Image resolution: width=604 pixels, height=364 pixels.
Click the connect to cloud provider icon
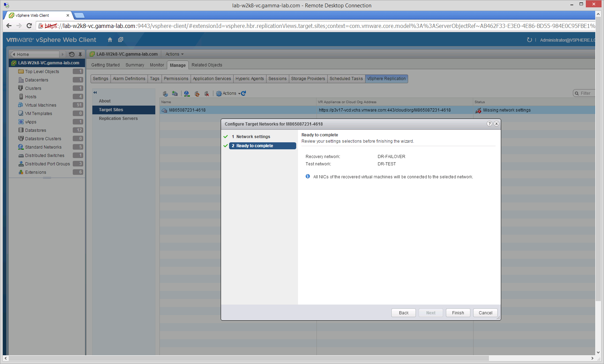175,94
